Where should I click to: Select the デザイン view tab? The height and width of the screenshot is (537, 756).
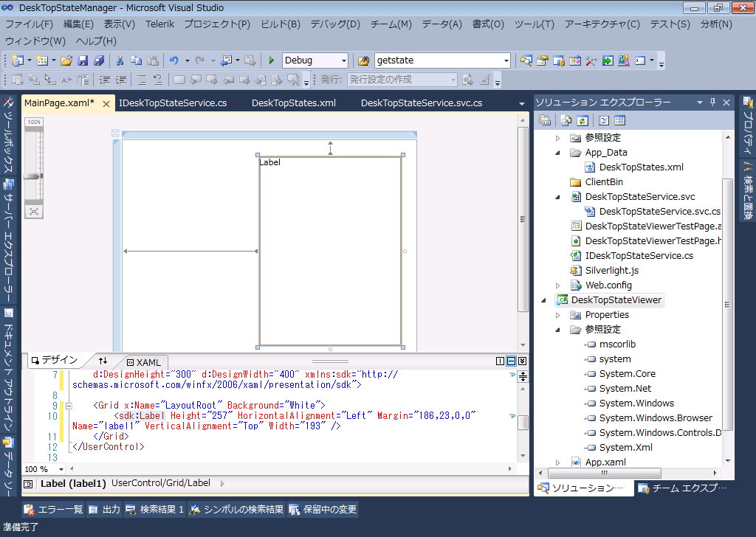pyautogui.click(x=55, y=360)
